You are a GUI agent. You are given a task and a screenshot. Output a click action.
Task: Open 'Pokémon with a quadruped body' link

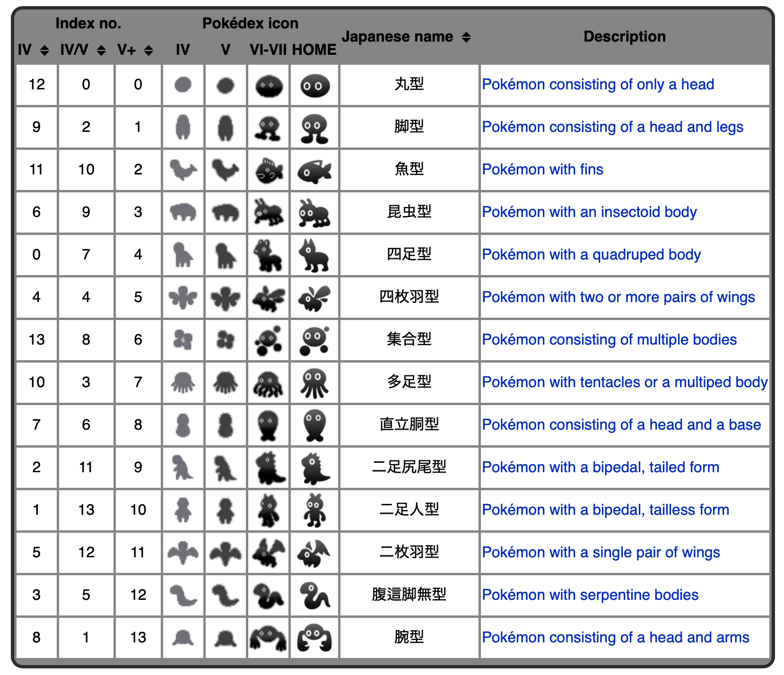click(x=591, y=254)
